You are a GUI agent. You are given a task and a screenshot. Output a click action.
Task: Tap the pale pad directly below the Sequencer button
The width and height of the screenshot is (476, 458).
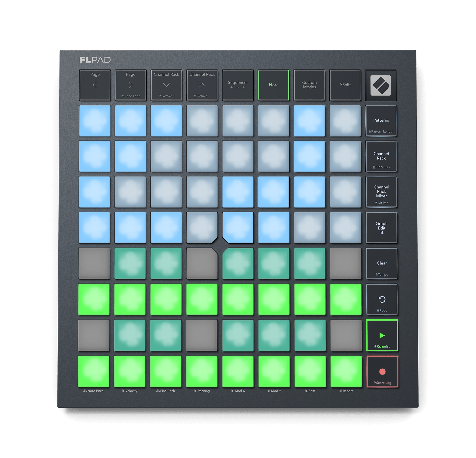click(x=238, y=121)
